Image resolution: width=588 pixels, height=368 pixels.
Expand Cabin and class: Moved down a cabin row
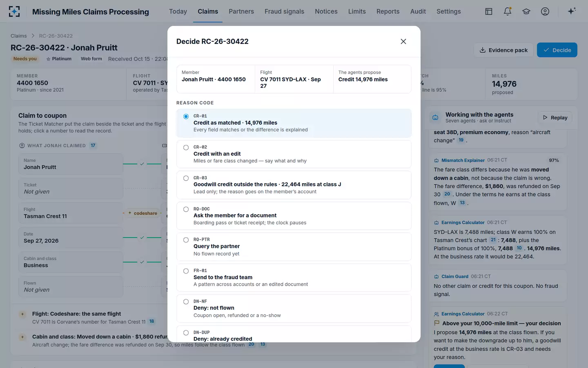pyautogui.click(x=22, y=337)
